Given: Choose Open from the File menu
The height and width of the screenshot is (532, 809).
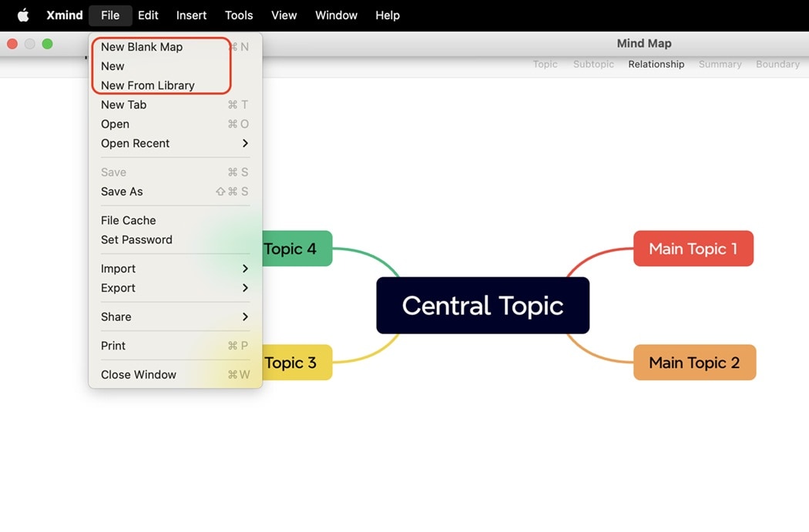Looking at the screenshot, I should tap(175, 124).
